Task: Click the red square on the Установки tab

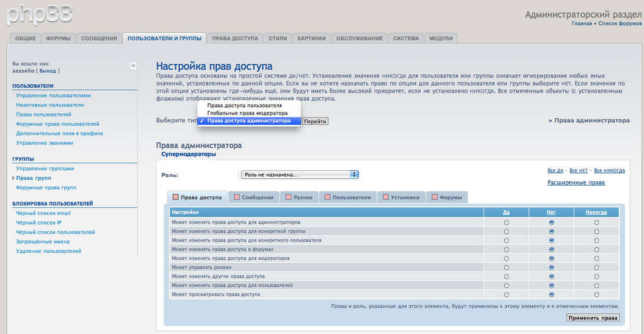Action: pos(386,197)
